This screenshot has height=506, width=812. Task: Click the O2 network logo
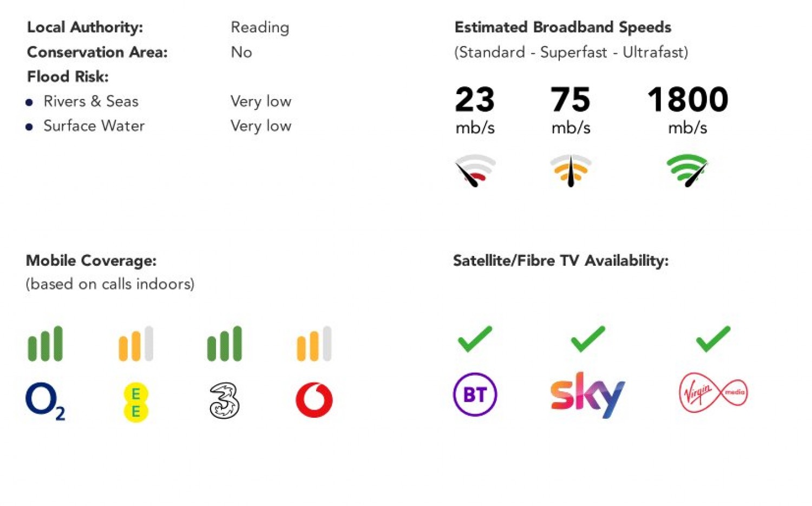point(44,400)
